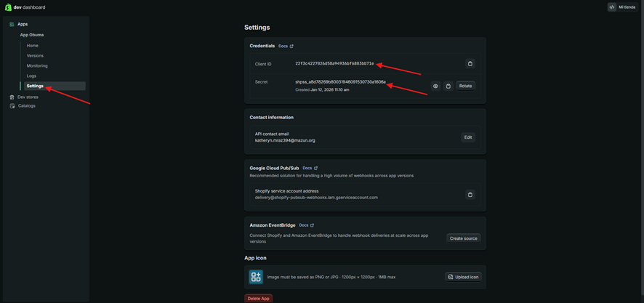Viewport: 644px width, 303px height.
Task: Rotate the client secret
Action: 465,86
